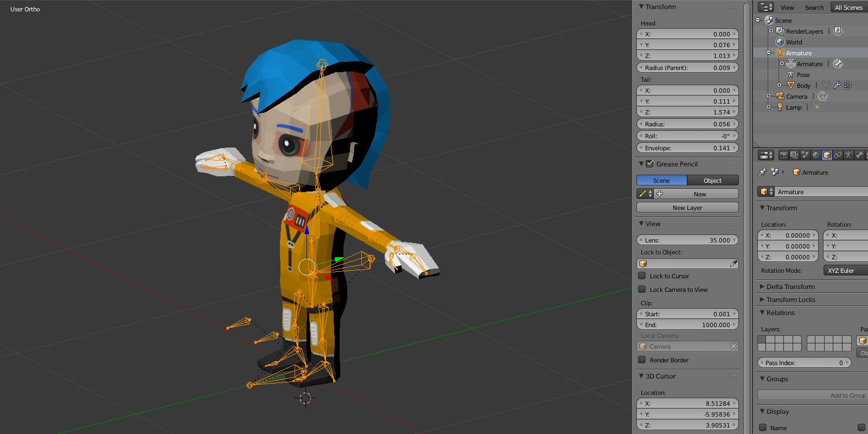
Task: Collapse the Relations panel
Action: [762, 312]
